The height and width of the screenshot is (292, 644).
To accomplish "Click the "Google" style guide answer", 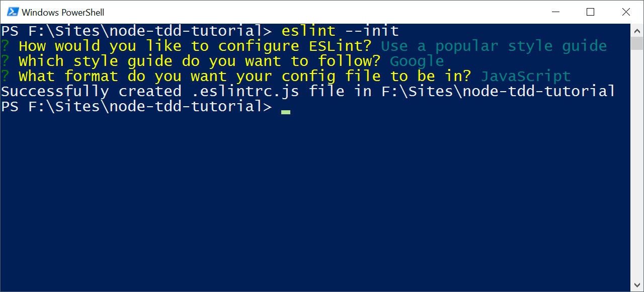I will click(x=417, y=61).
